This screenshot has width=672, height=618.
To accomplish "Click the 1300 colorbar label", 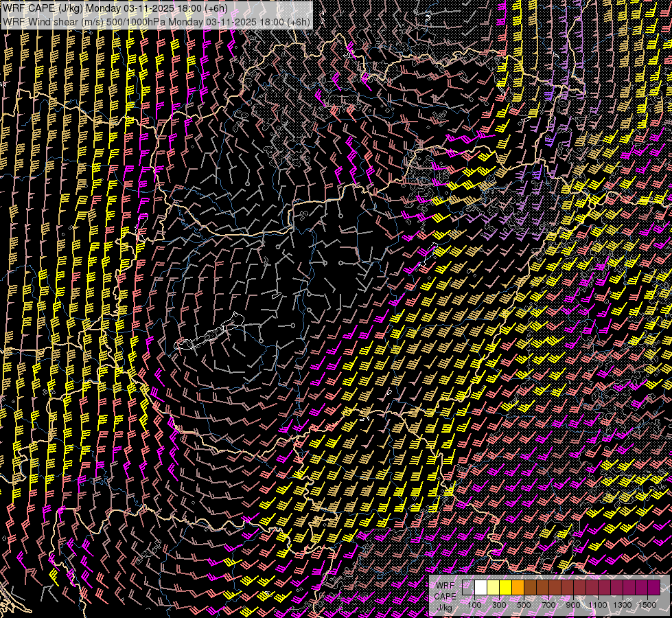I will point(623,604).
